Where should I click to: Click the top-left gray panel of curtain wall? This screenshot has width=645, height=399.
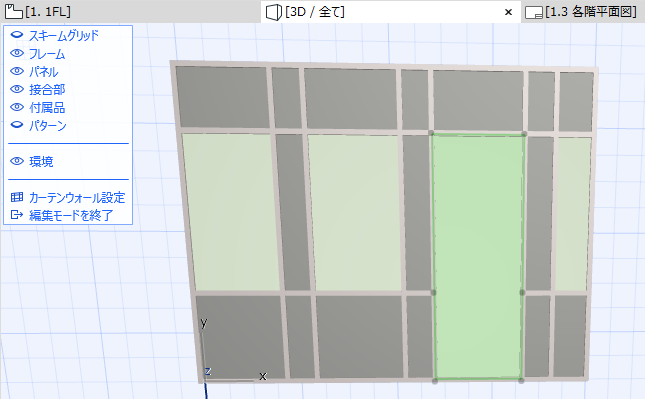coord(222,97)
